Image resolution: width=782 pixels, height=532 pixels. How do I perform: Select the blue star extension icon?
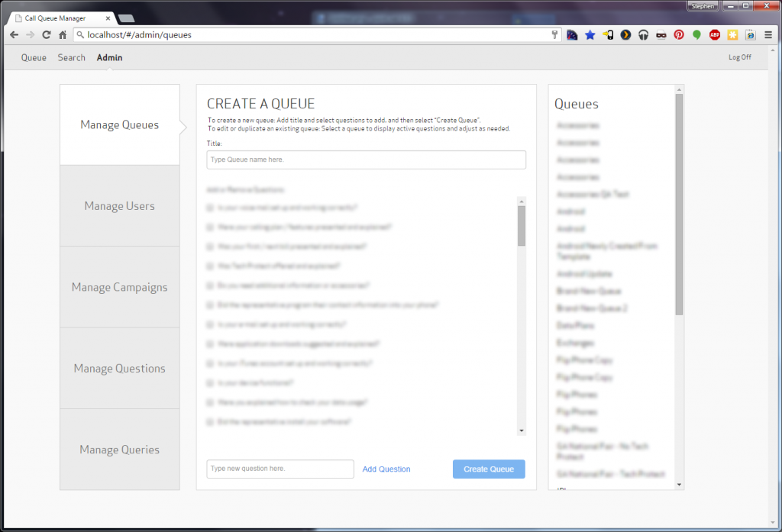tap(589, 34)
